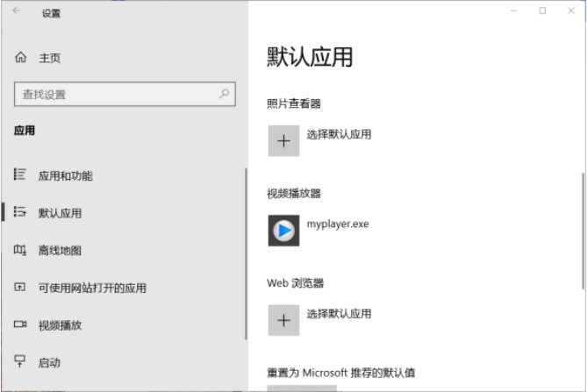Image resolution: width=587 pixels, height=392 pixels.
Task: Click the 查找设置 search field
Action: (x=125, y=94)
